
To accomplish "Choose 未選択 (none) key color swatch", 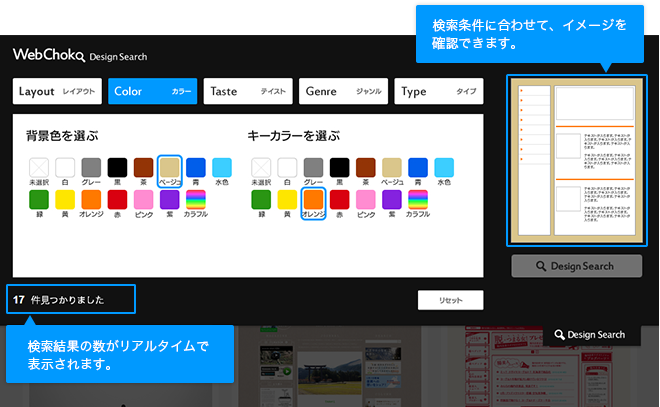I will 261,167.
